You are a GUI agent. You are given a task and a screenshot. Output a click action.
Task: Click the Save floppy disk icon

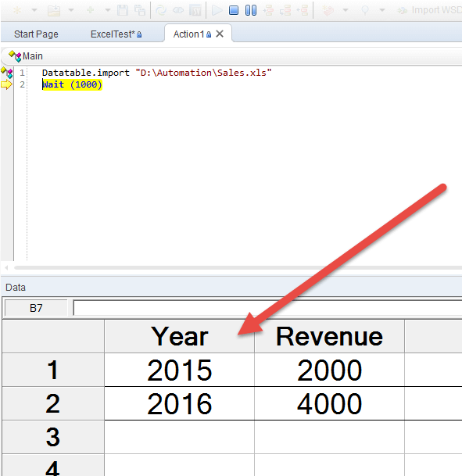[123, 10]
